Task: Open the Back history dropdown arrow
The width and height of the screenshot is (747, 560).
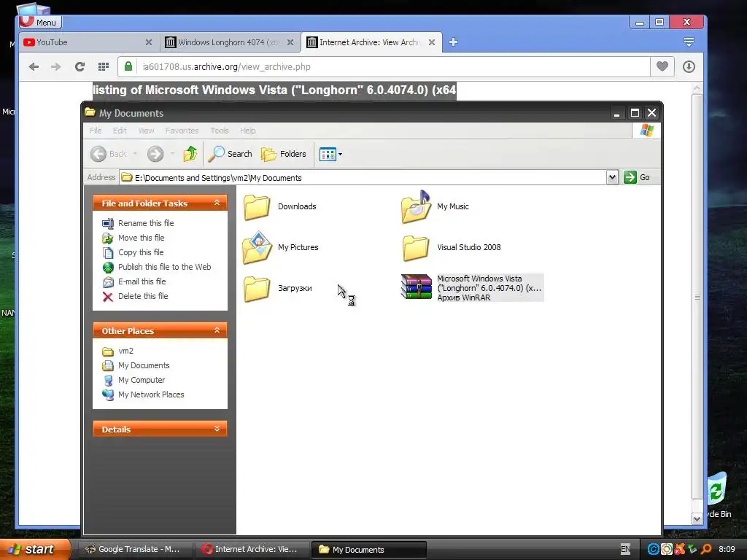Action: (x=135, y=154)
